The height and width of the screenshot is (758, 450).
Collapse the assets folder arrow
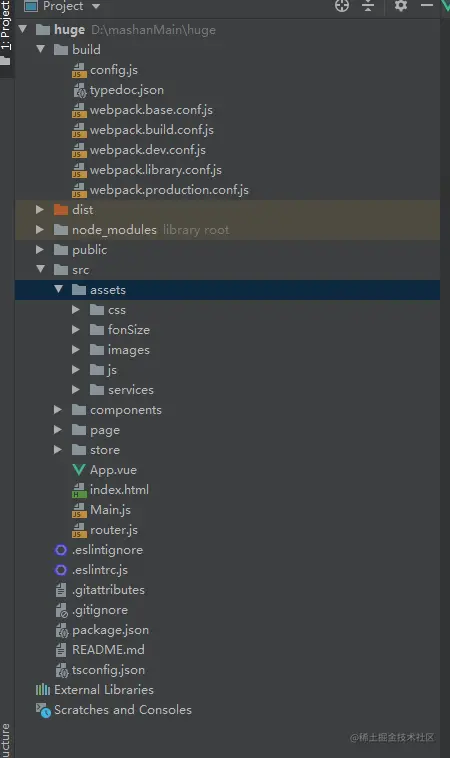[x=58, y=289]
